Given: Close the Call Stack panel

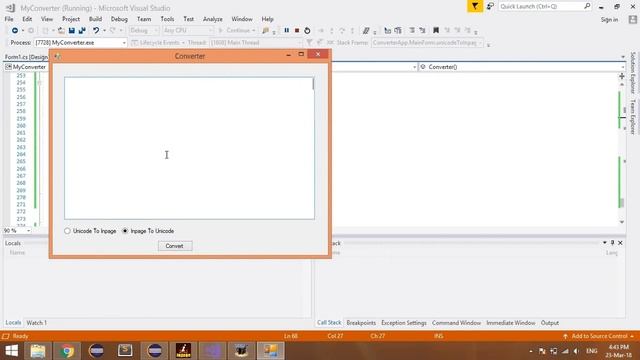Looking at the screenshot, I should pyautogui.click(x=620, y=243).
